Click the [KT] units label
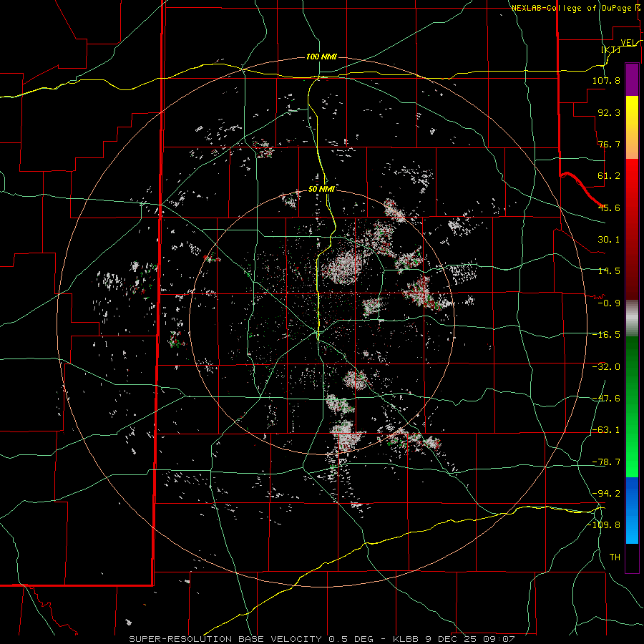Image resolution: width=644 pixels, height=644 pixels. 611,49
